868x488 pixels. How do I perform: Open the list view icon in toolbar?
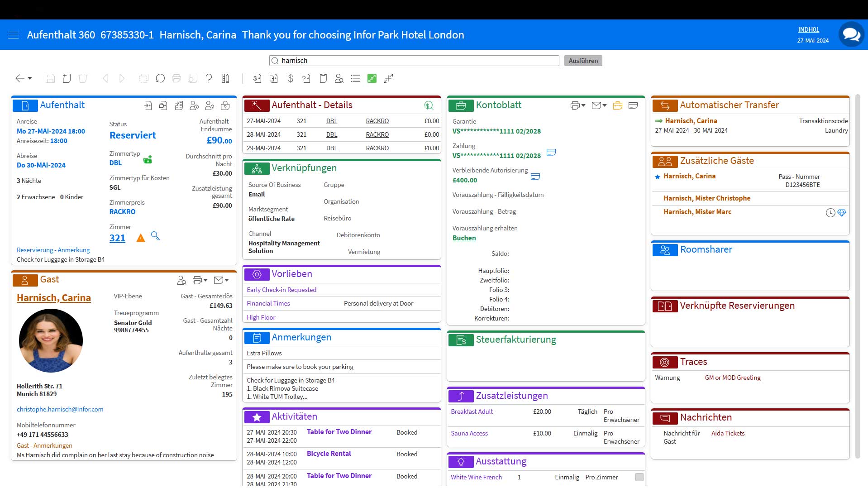(x=356, y=78)
